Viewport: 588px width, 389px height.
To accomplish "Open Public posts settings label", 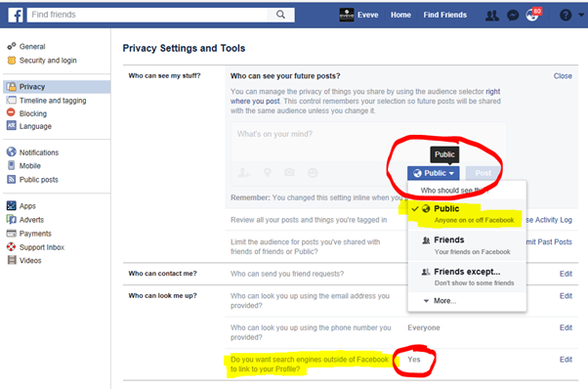I will click(39, 180).
